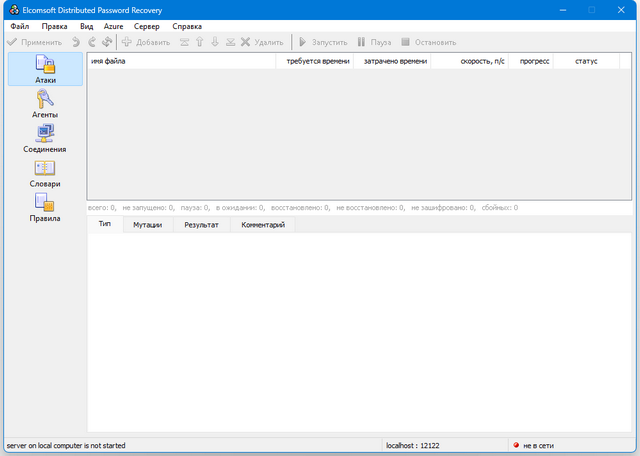The width and height of the screenshot is (640, 456).
Task: Open the Вид menu
Action: click(87, 26)
